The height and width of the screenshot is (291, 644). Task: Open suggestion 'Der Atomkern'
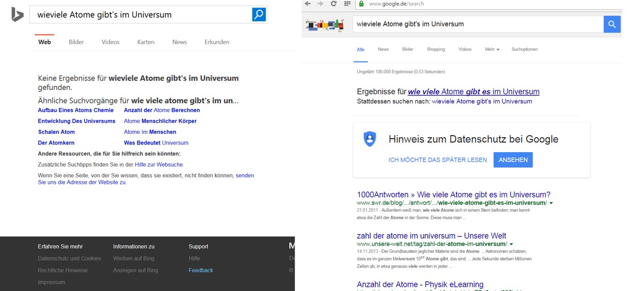[x=56, y=143]
